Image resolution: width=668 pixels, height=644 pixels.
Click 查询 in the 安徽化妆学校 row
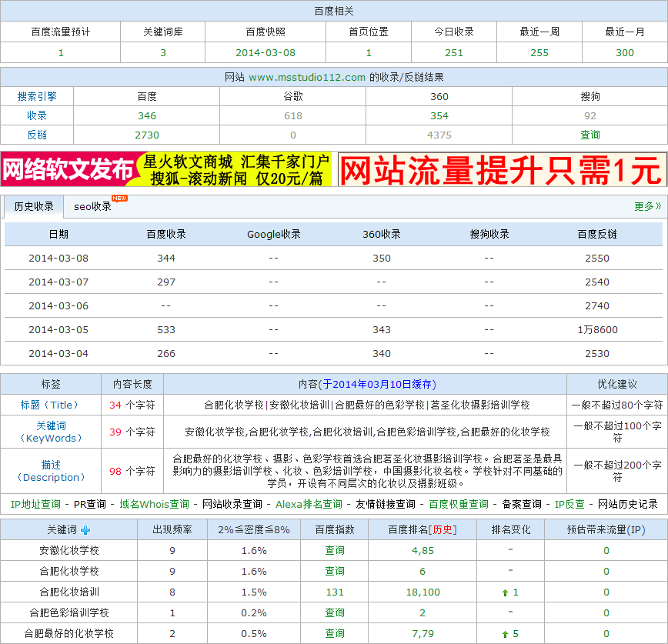[335, 550]
